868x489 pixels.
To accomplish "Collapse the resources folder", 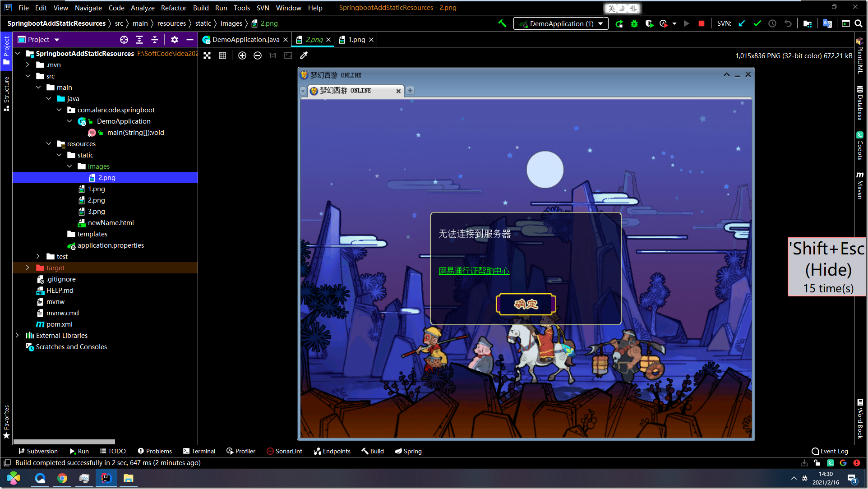I will pos(49,144).
